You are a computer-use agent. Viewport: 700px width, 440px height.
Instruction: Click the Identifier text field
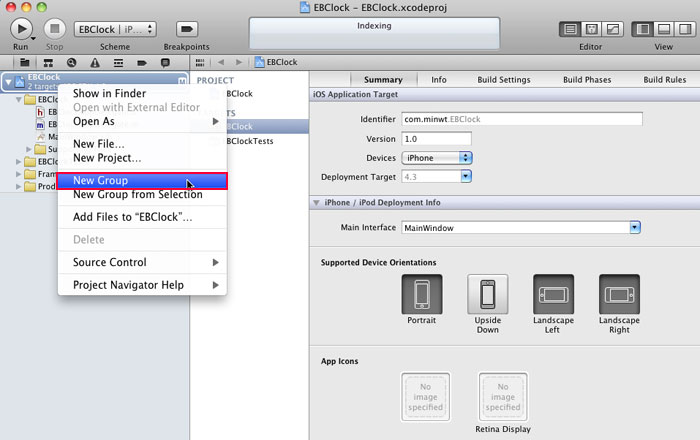[x=522, y=119]
